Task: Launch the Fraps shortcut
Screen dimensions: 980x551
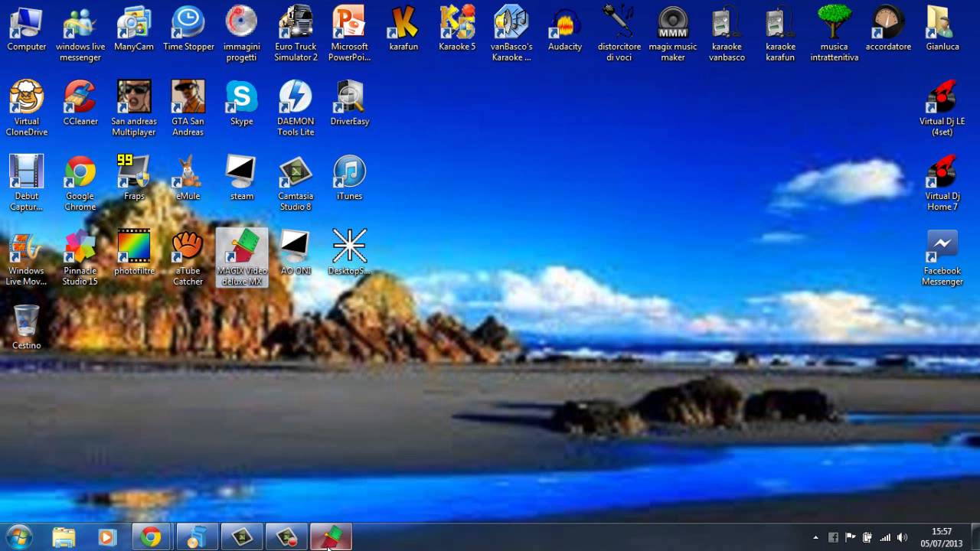Action: (134, 178)
